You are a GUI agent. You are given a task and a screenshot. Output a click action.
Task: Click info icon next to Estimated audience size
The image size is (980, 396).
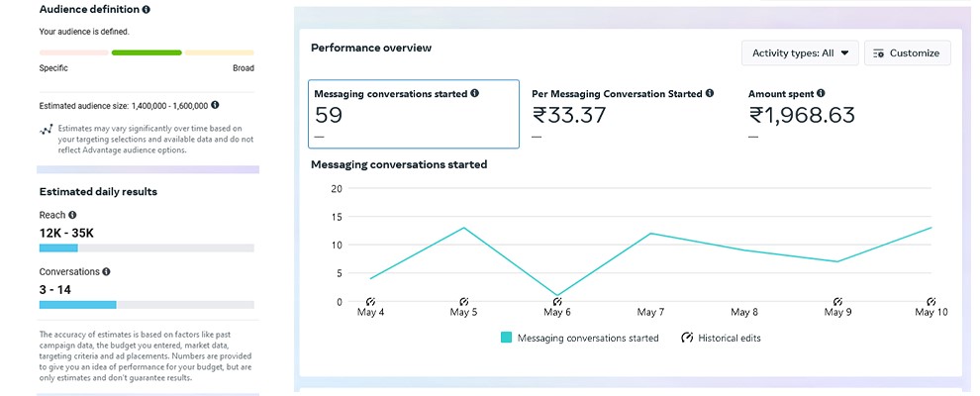click(215, 104)
